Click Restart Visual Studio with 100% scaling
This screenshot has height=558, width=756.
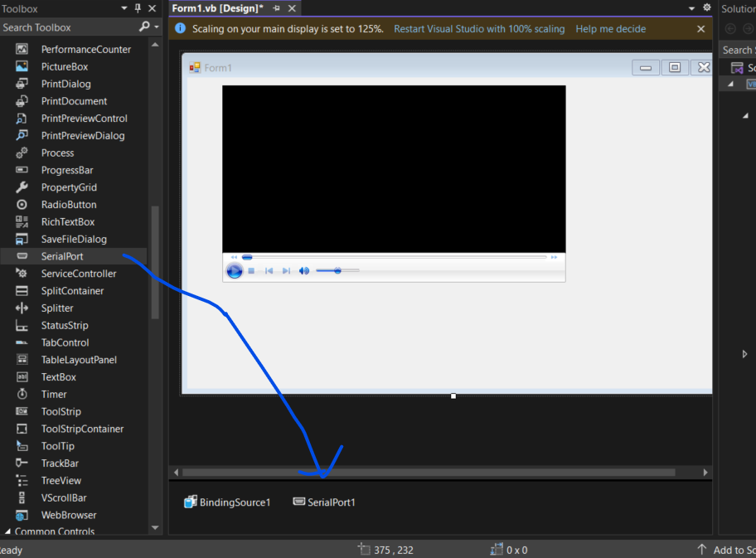coord(479,29)
